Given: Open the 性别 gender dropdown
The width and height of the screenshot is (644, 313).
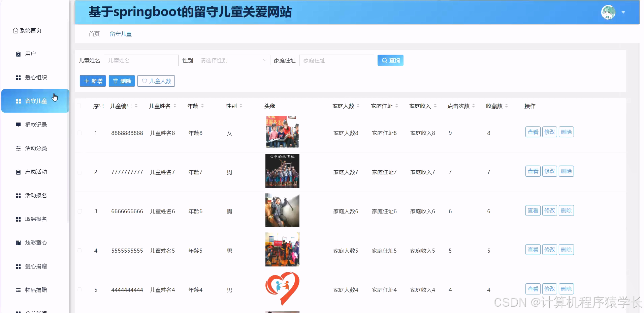Looking at the screenshot, I should [233, 60].
